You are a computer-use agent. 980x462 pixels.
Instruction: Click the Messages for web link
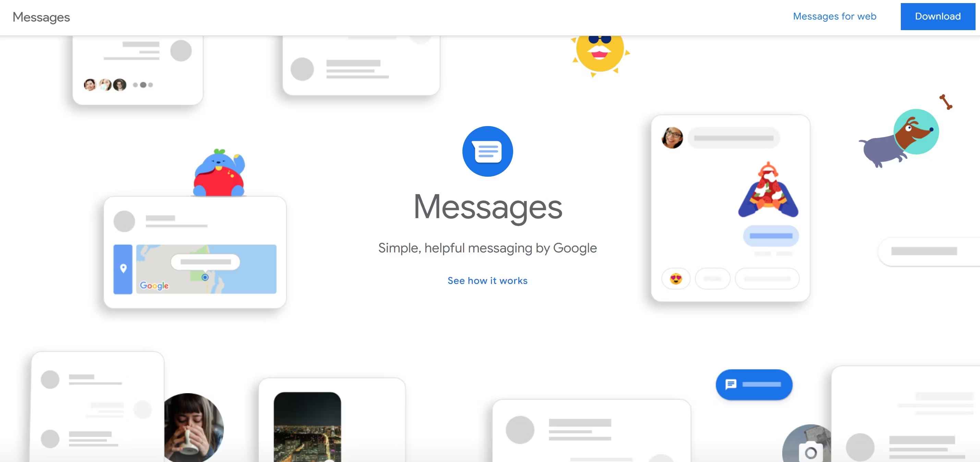pos(835,16)
